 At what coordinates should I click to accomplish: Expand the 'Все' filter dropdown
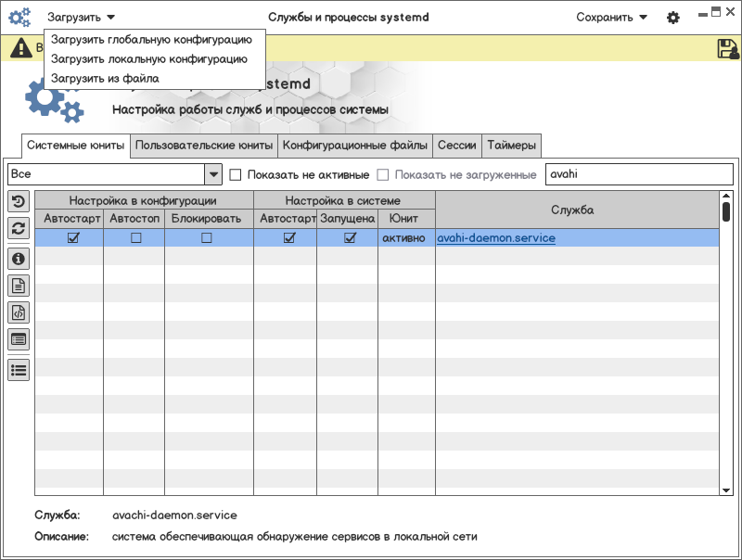coord(213,174)
